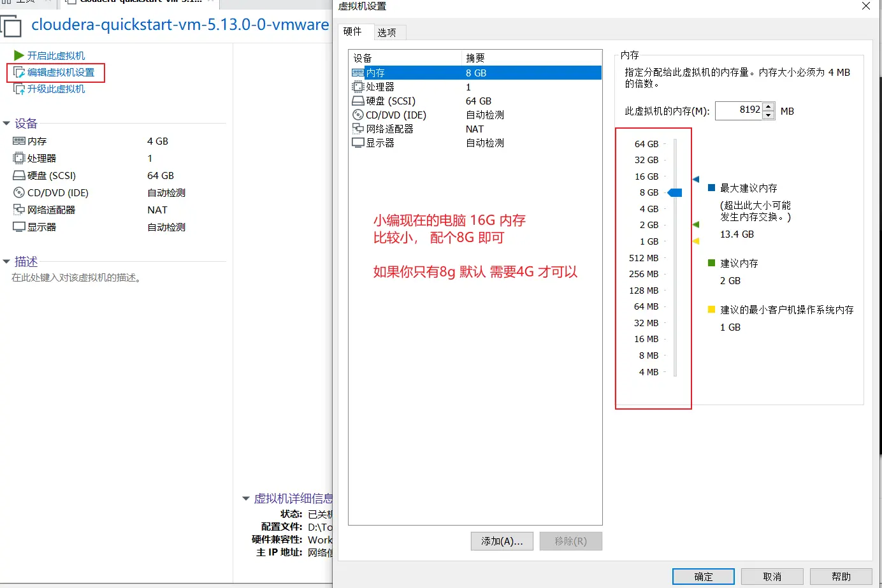Click the 64 GB label on memory scale
Screen dimensions: 882x588
pyautogui.click(x=646, y=144)
